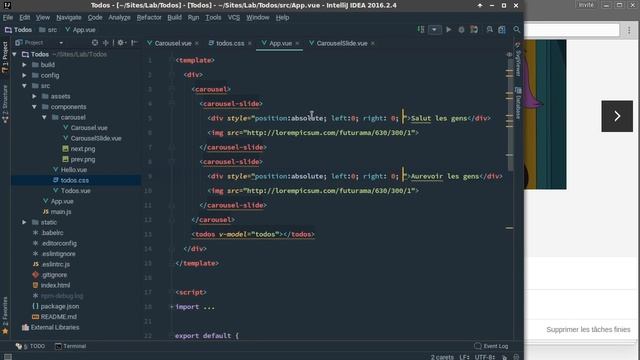Click 'Supprimer les tâches finies' in browser

[x=588, y=329]
